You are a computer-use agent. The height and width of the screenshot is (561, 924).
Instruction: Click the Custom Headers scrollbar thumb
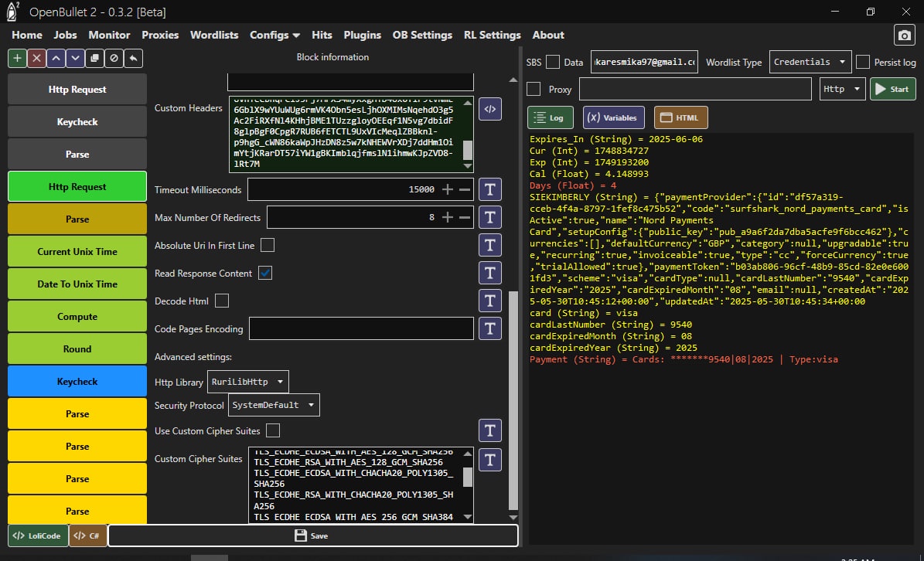point(467,149)
